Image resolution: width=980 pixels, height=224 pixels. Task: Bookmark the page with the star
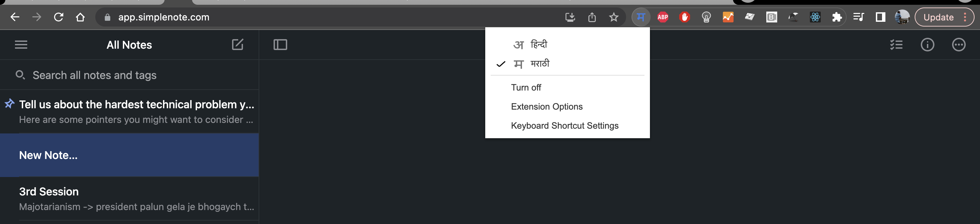614,17
